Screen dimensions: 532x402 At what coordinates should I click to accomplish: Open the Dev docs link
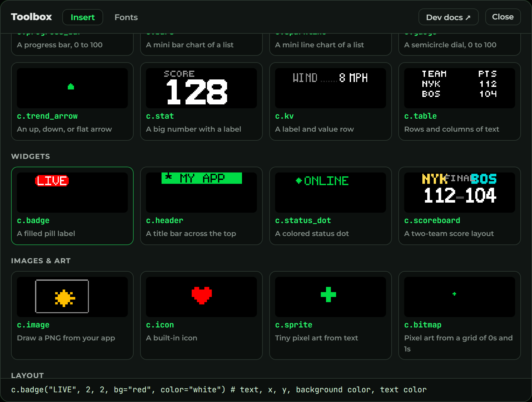click(x=448, y=17)
